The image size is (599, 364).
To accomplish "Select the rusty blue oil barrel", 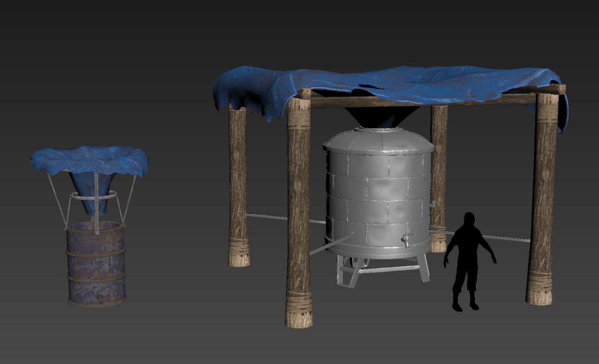I will tap(96, 264).
